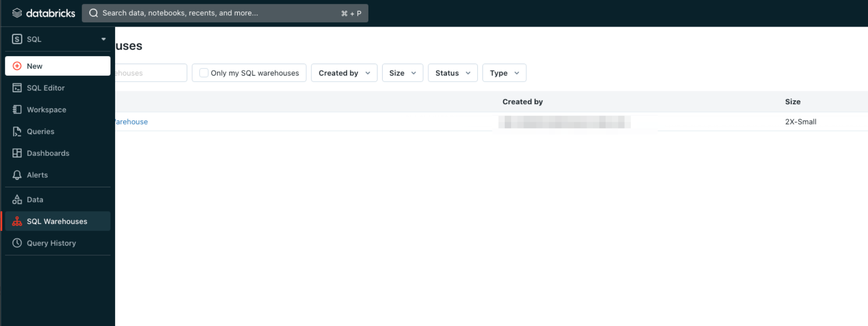Image resolution: width=868 pixels, height=326 pixels.
Task: Open the Dashboards grid icon
Action: pyautogui.click(x=17, y=153)
